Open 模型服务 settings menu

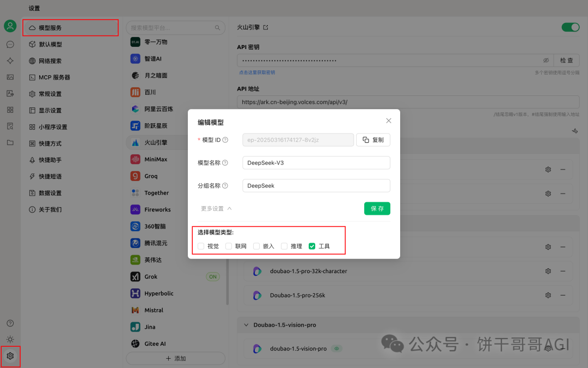pos(70,28)
